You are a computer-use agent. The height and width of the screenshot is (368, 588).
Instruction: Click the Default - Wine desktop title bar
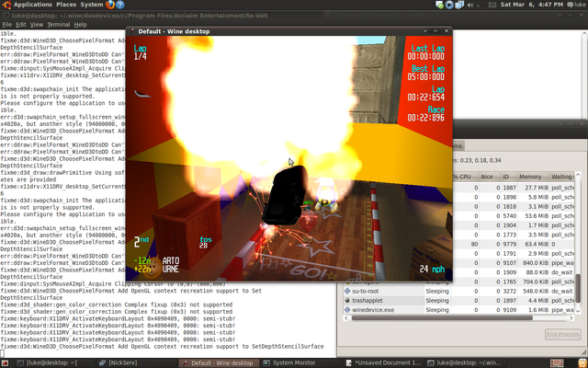289,31
